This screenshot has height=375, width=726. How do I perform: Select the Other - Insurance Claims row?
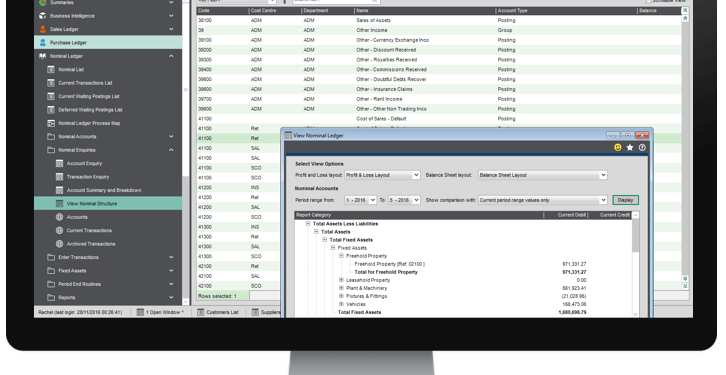click(439, 89)
